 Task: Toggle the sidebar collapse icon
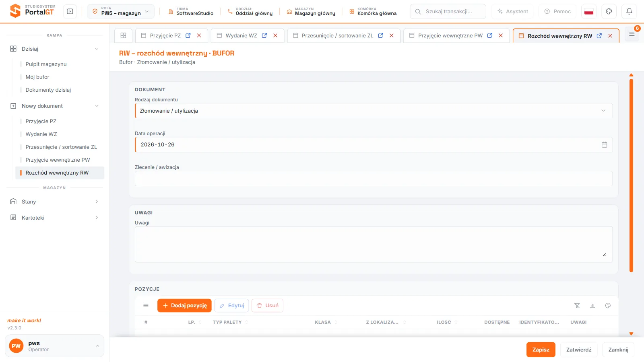pos(70,12)
